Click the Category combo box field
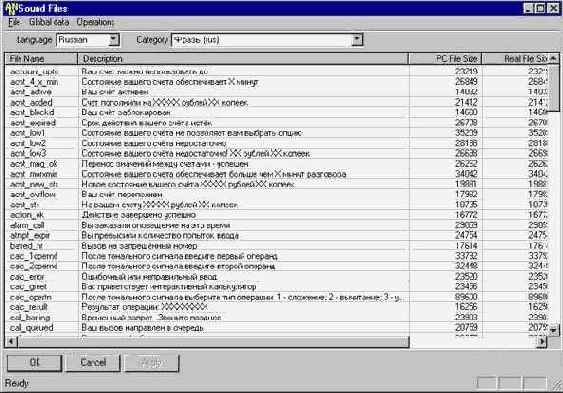Viewport: 563px width, 393px height. 267,39
